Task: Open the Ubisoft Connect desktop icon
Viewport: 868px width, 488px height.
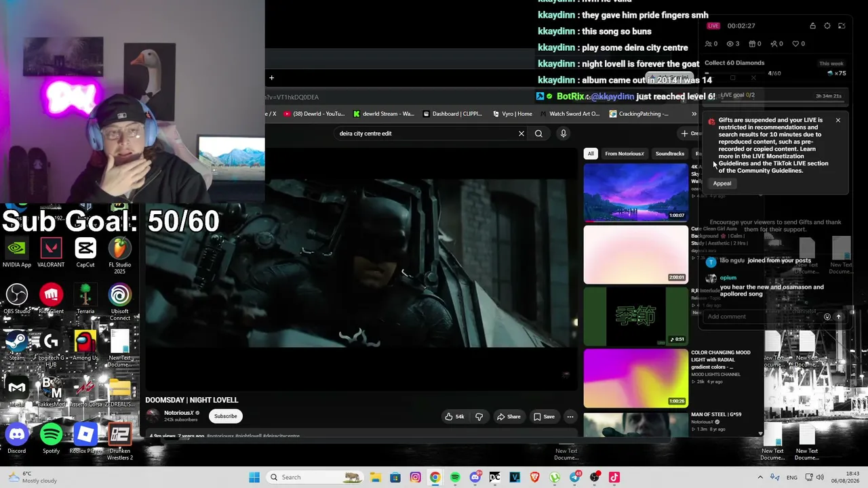Action: coord(120,302)
